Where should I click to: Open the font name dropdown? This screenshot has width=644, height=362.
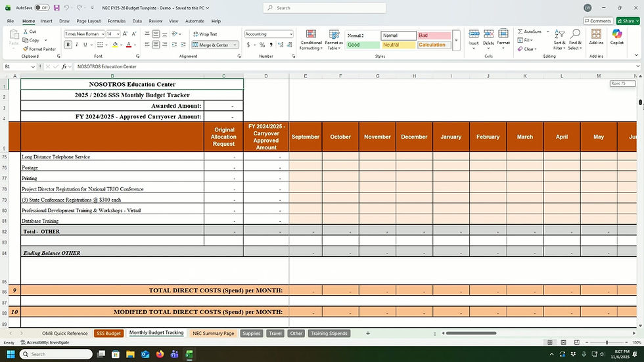[x=103, y=34]
